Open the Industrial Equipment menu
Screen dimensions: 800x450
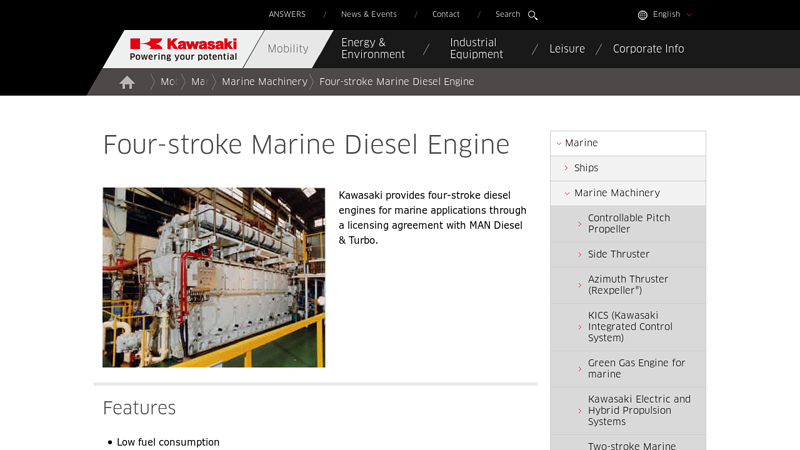point(477,48)
